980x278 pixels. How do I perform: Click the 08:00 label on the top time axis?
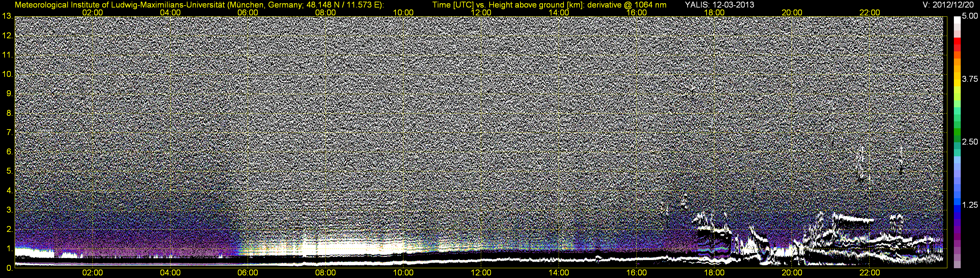(x=326, y=12)
